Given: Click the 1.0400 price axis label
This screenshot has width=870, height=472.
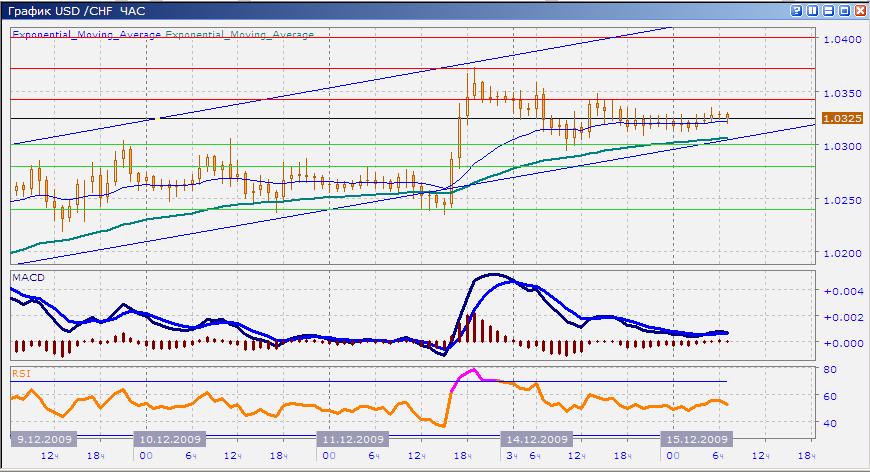Looking at the screenshot, I should coord(843,39).
